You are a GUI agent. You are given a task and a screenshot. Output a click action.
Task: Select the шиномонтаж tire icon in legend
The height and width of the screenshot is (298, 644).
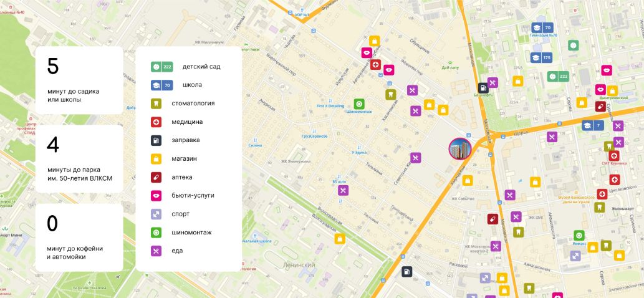[156, 233]
